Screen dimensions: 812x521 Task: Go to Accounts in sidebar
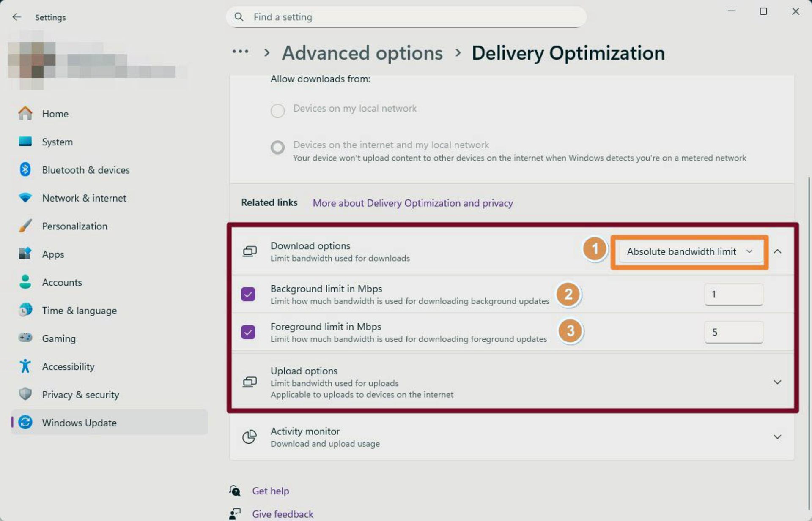tap(62, 282)
